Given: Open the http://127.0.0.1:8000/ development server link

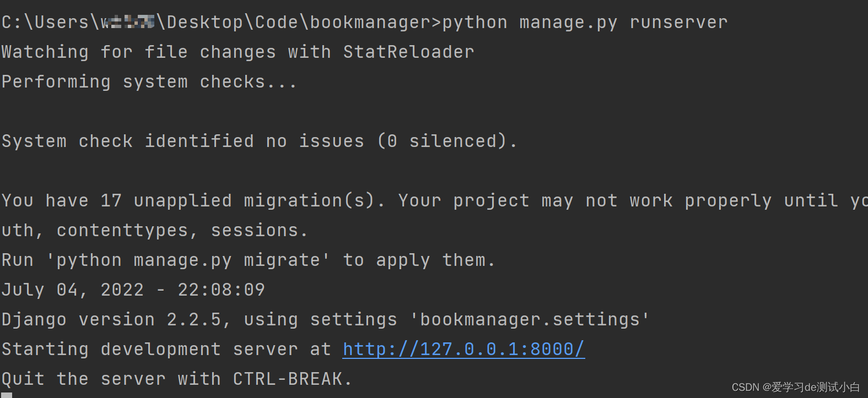Looking at the screenshot, I should (463, 349).
